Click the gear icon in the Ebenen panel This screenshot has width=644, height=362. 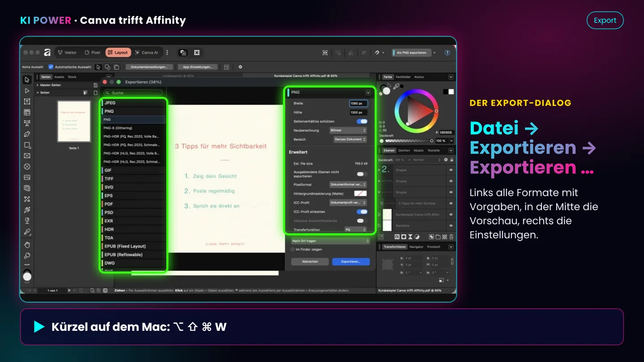tap(445, 160)
